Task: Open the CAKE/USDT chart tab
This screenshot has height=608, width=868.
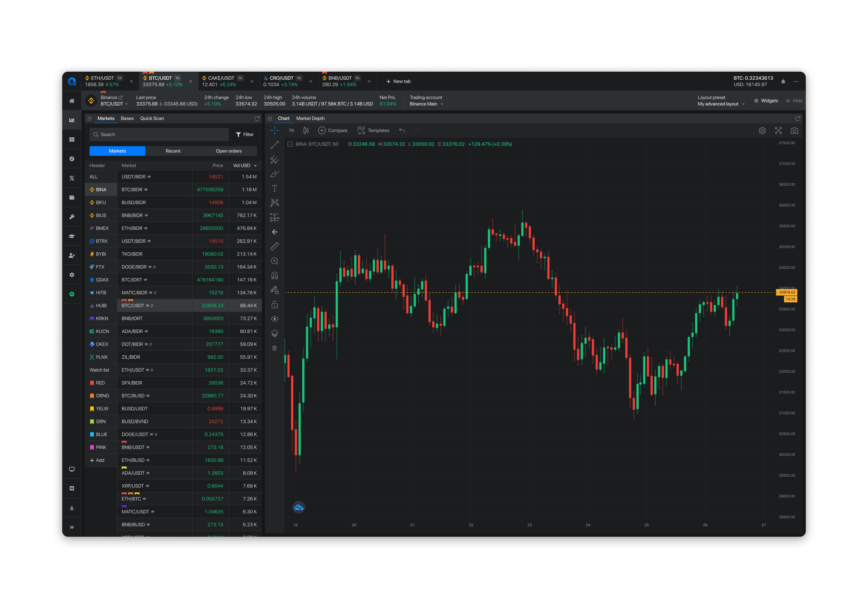Action: click(229, 81)
